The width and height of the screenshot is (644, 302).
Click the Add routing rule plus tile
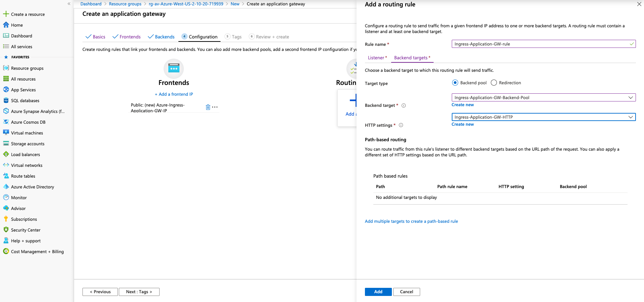coord(347,108)
